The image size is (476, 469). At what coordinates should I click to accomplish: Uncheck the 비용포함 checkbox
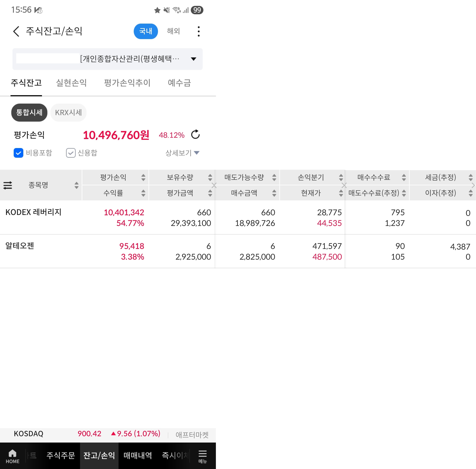[x=19, y=153]
